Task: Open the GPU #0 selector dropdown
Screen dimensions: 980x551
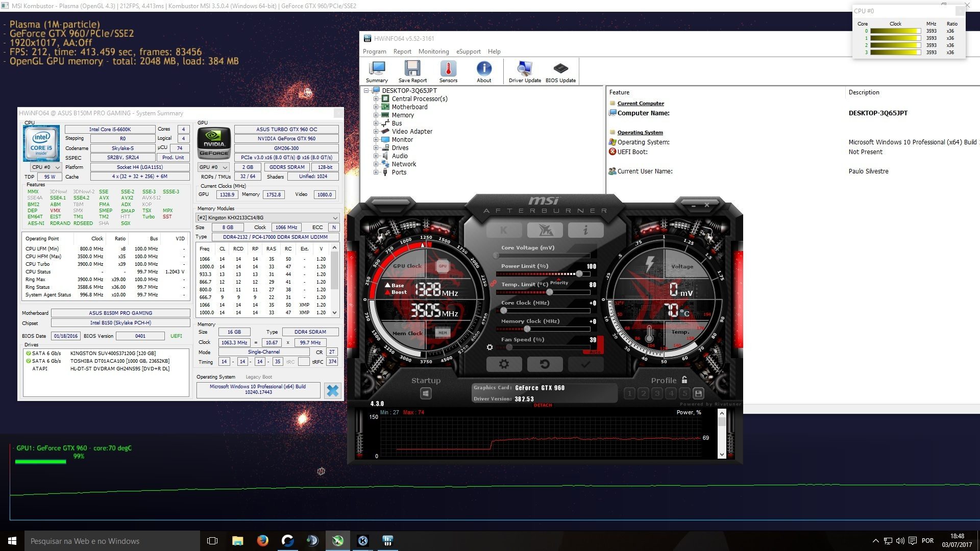Action: click(213, 167)
